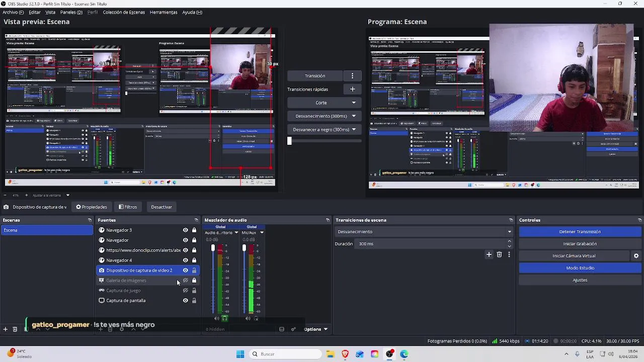Adjust the Mic/Aux volume fader
Image resolution: width=644 pixels, height=362 pixels.
click(x=244, y=248)
